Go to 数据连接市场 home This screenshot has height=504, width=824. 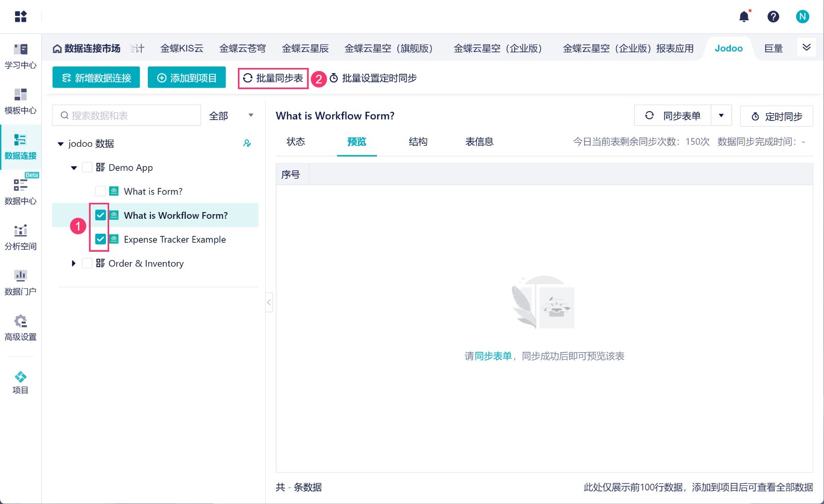(87, 48)
